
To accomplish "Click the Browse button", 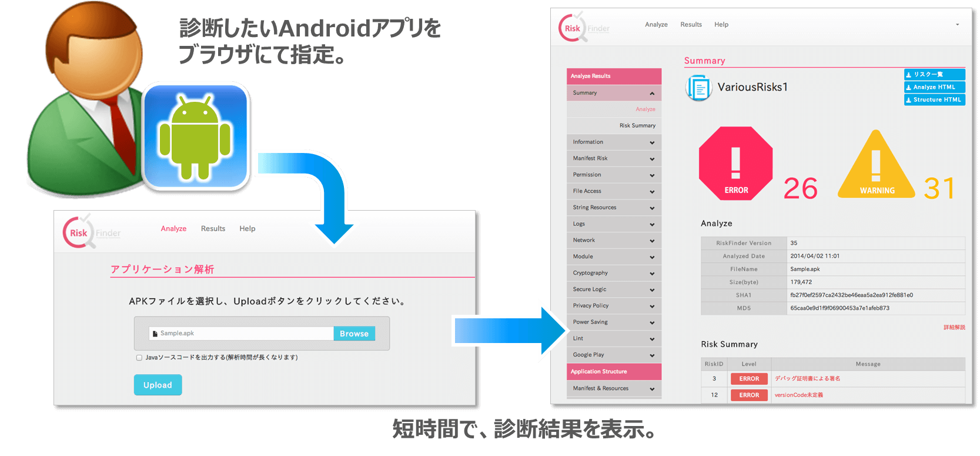I will pos(354,334).
